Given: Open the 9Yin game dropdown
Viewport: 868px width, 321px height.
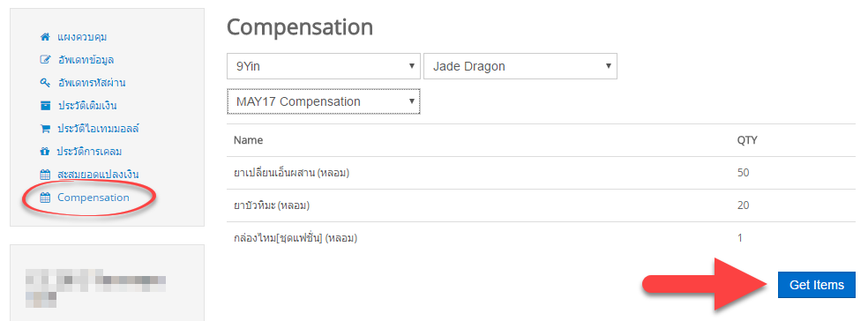Looking at the screenshot, I should coord(323,66).
